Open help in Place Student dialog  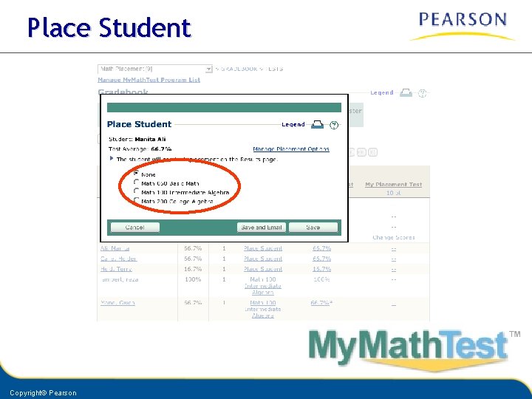[334, 125]
